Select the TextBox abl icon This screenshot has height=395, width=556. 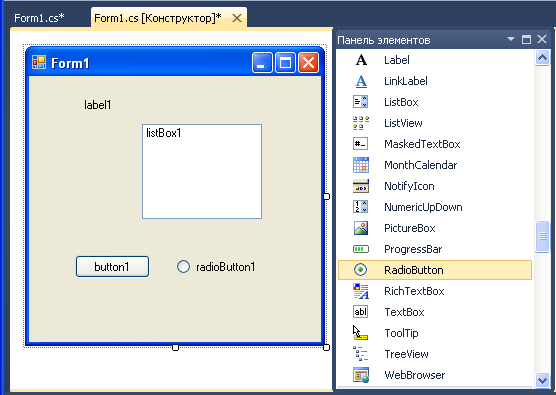[361, 312]
